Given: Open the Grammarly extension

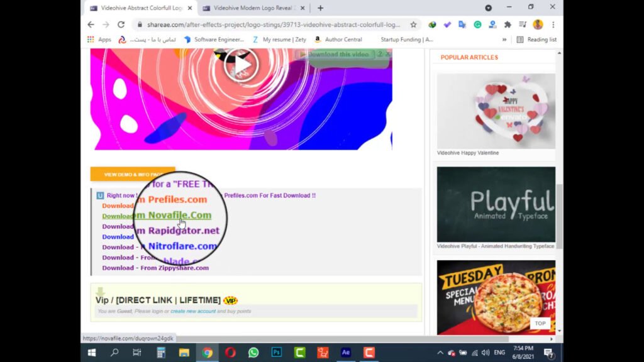Looking at the screenshot, I should (477, 25).
